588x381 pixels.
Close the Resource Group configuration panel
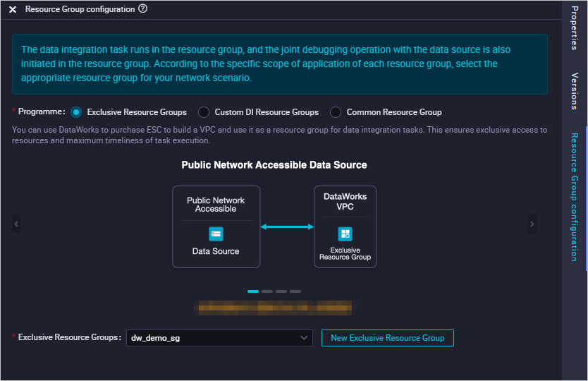[13, 9]
